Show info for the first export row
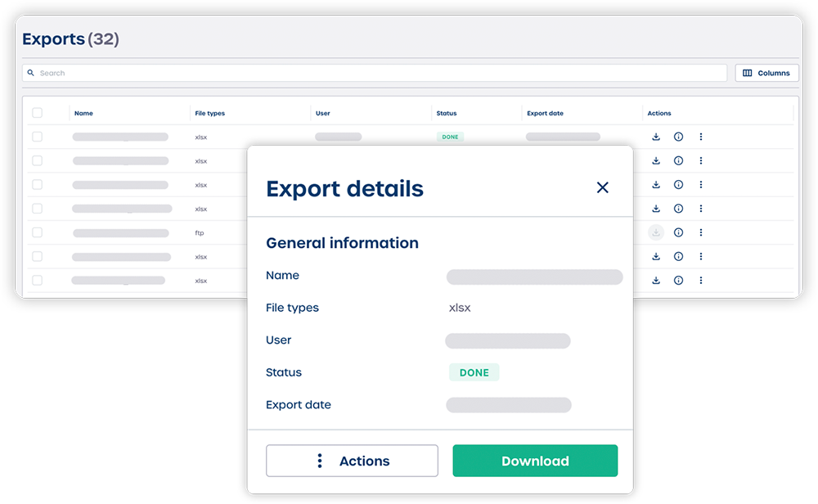This screenshot has width=818, height=504. tap(678, 137)
